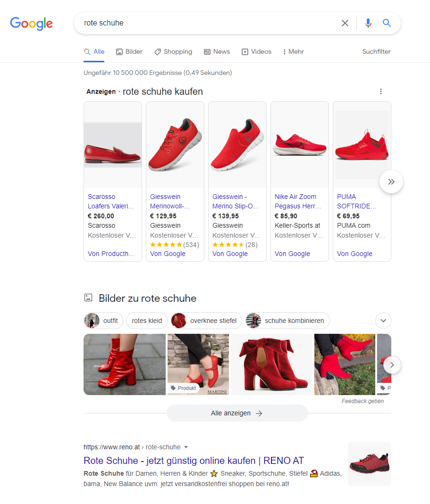430x504 pixels.
Task: Open the Mehr menu
Action: click(x=293, y=52)
